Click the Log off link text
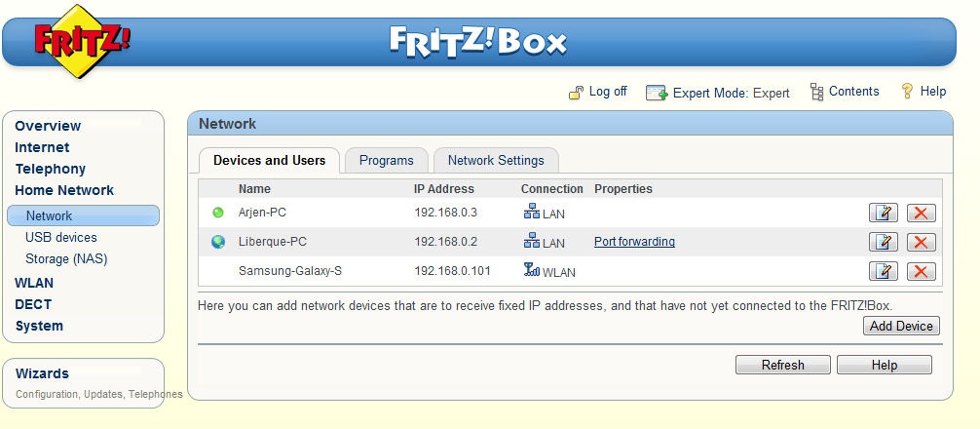Screen dimensions: 980x429 click(x=608, y=92)
